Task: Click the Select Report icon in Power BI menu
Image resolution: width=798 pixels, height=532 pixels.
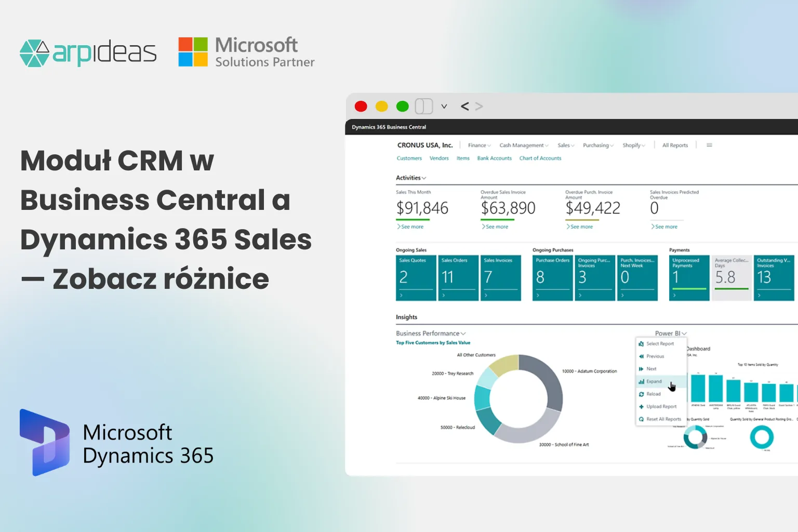Action: (641, 343)
